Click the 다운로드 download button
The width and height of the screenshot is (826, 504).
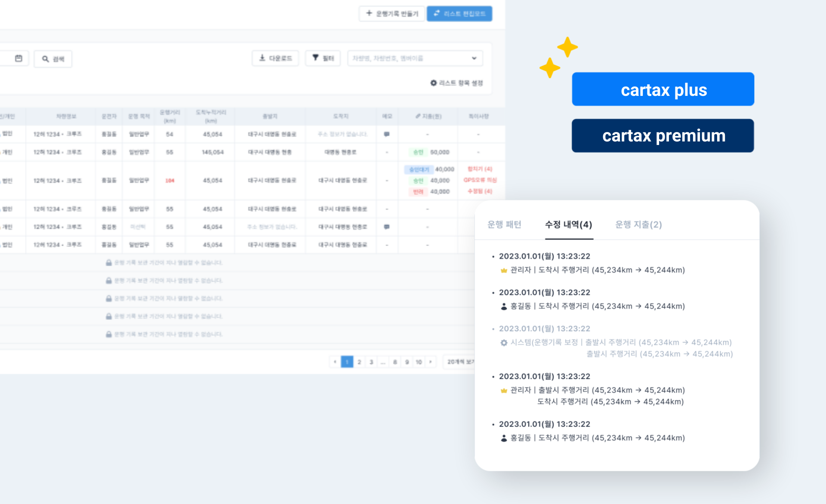tap(275, 58)
